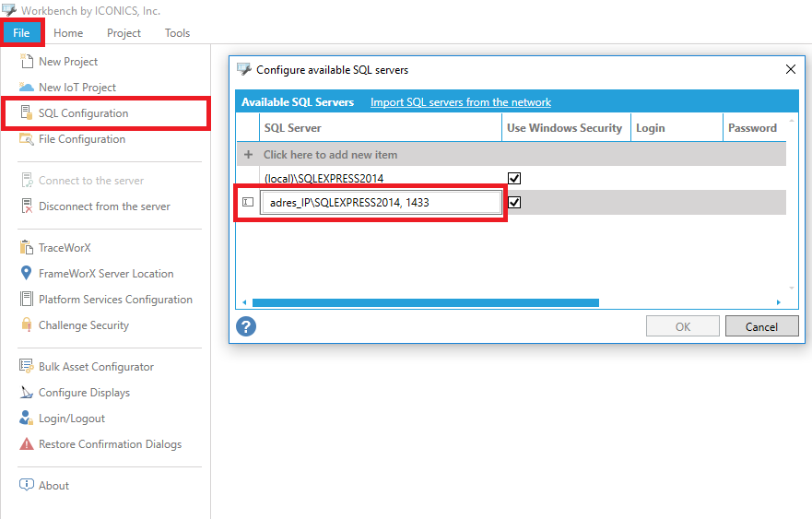Click the About info bubble icon
This screenshot has height=519, width=812.
pyautogui.click(x=27, y=485)
